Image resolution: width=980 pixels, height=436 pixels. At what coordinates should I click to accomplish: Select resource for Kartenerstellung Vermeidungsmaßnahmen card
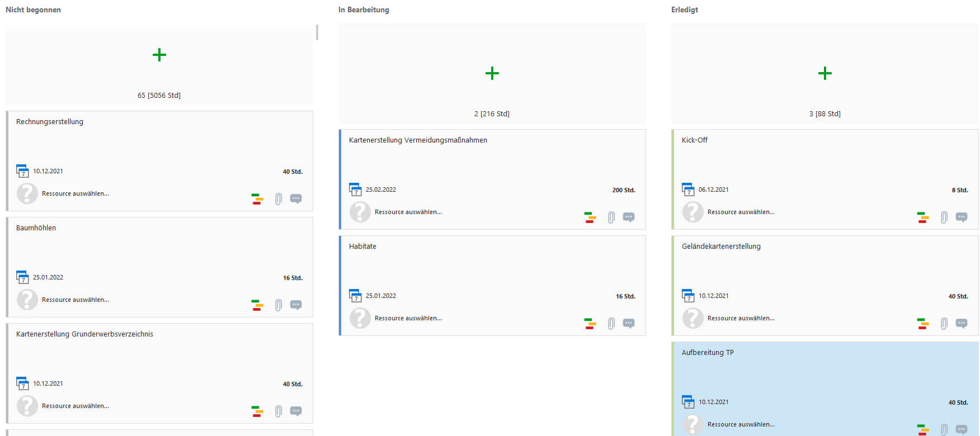pos(408,212)
